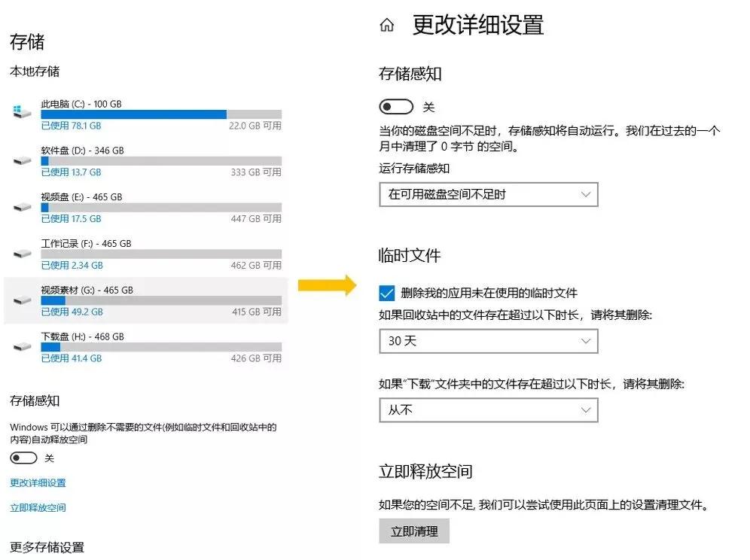Screen dimensions: 750x560
Task: Click the 视频素材 G: drive icon
Action: [20, 298]
